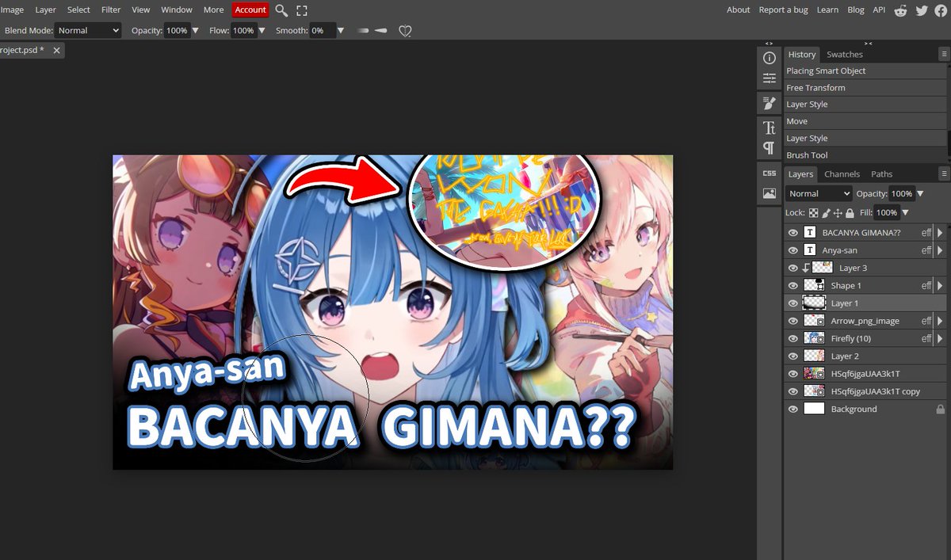Toggle fullscreen mode icon

coord(302,10)
